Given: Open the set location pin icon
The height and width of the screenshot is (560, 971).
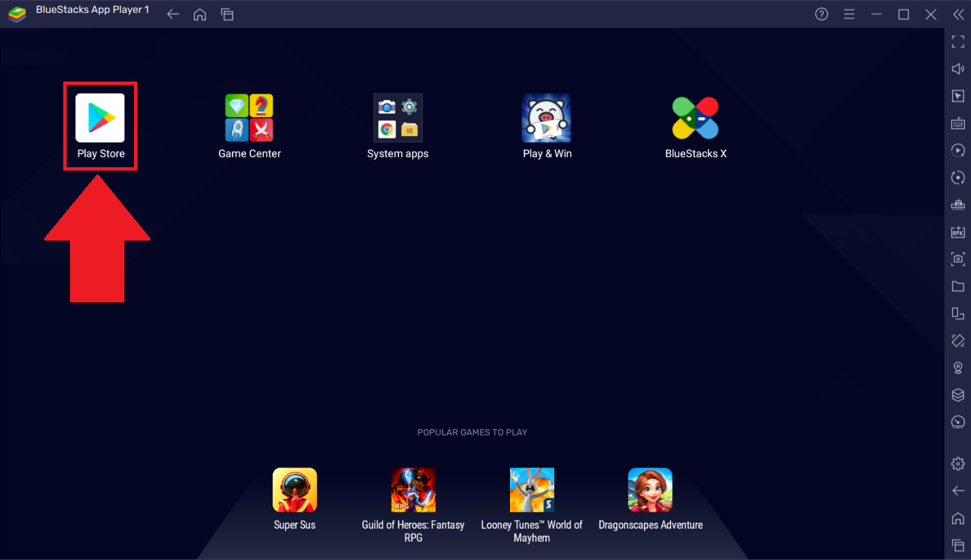Looking at the screenshot, I should click(957, 368).
